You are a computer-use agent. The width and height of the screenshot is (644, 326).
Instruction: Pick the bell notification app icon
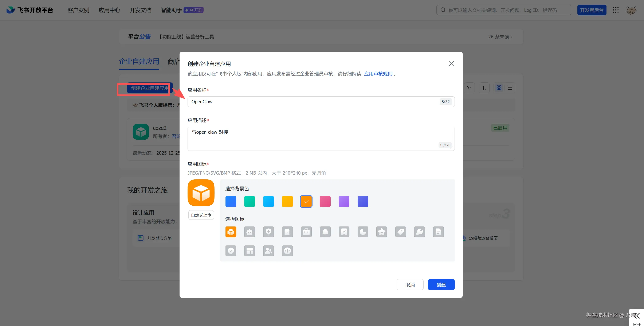pos(325,232)
